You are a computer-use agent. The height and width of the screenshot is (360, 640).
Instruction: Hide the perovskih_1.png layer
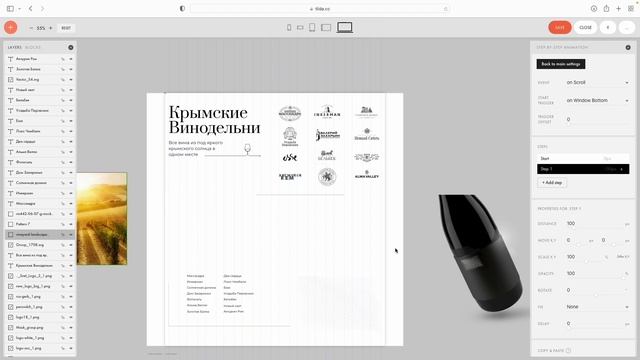(x=71, y=307)
